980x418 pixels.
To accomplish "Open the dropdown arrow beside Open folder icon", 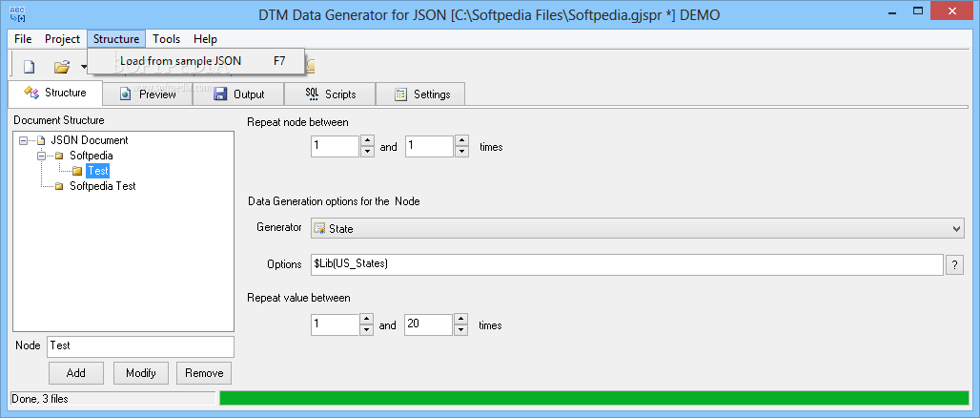I will [x=83, y=67].
